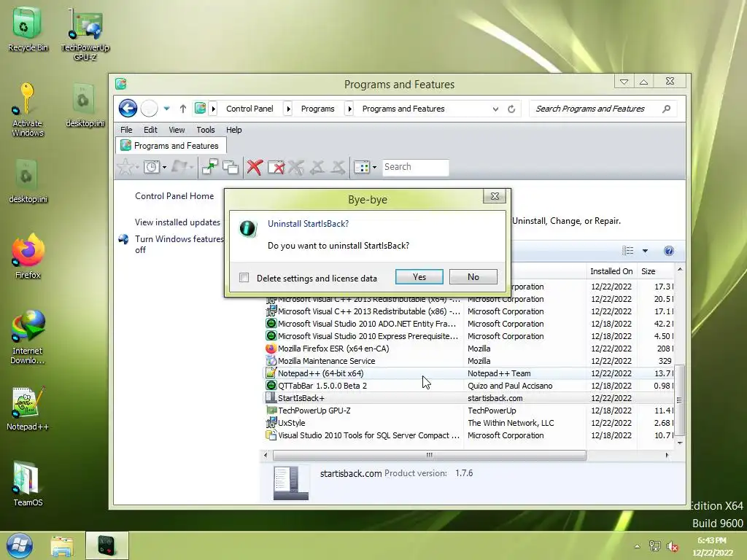Viewport: 747px width, 560px height.
Task: Show hidden tray icons arrow
Action: pyautogui.click(x=638, y=547)
